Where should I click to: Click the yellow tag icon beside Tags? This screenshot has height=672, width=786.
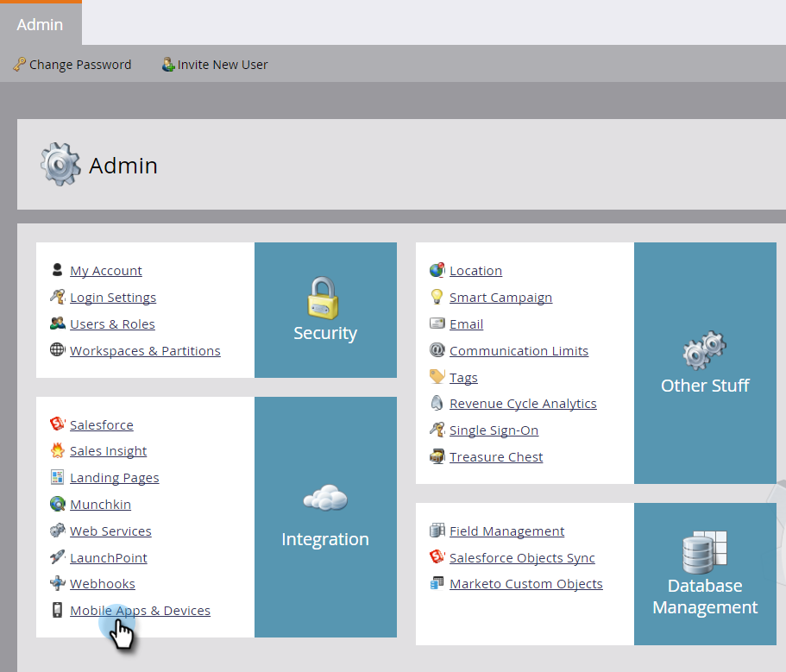[437, 376]
